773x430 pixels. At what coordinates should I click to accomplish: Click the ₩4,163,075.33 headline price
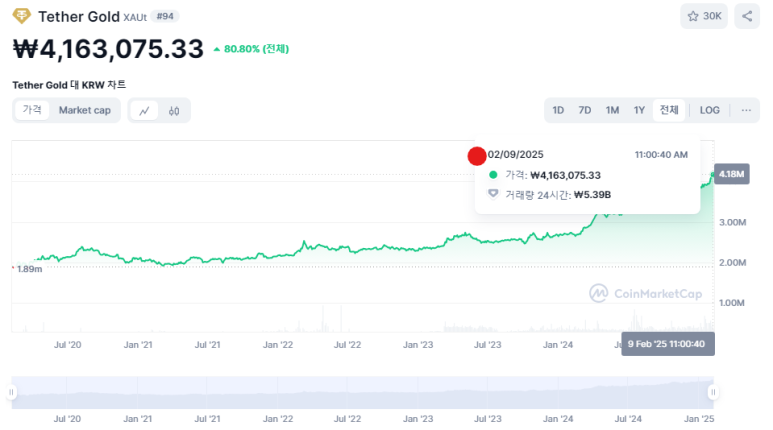click(x=108, y=49)
